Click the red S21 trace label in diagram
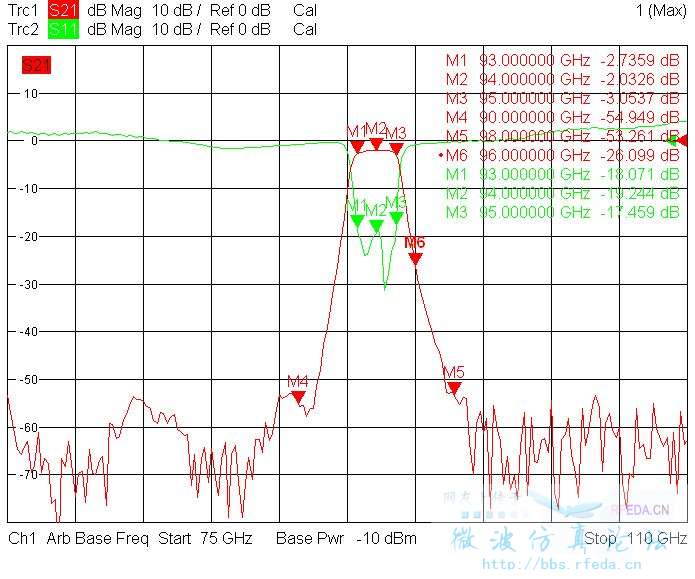Viewport: 695px width, 579px height. tap(36, 66)
